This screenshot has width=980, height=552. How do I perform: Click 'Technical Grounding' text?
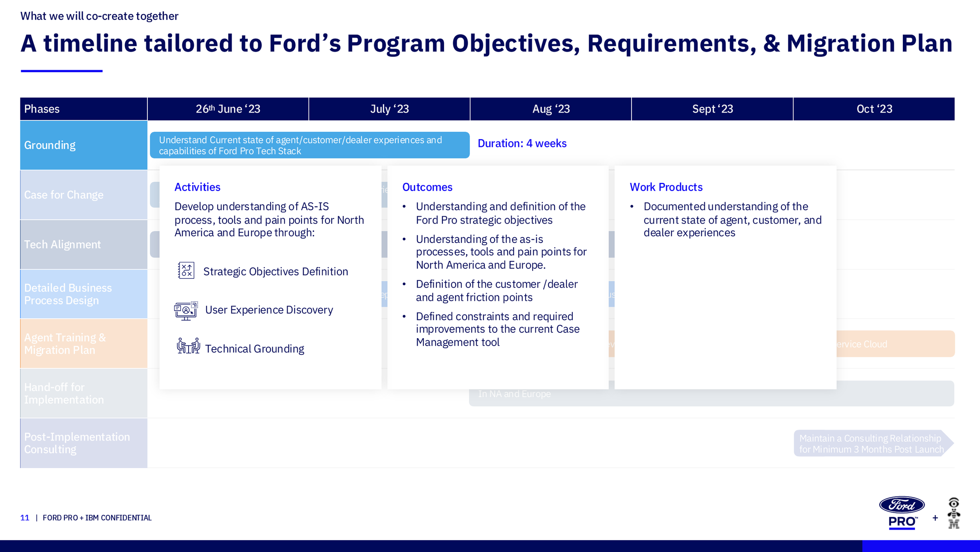click(x=254, y=349)
